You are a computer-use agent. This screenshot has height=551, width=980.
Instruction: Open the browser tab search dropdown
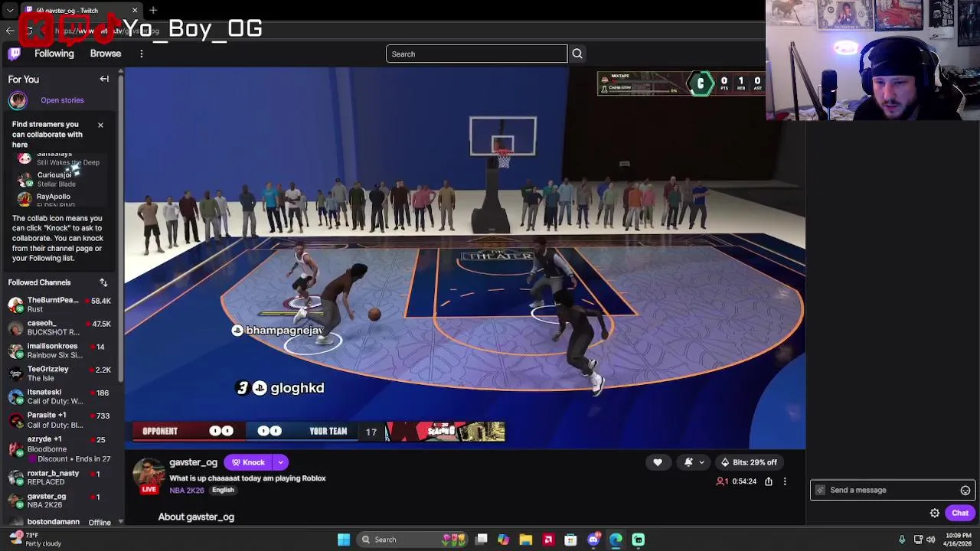pos(10,10)
